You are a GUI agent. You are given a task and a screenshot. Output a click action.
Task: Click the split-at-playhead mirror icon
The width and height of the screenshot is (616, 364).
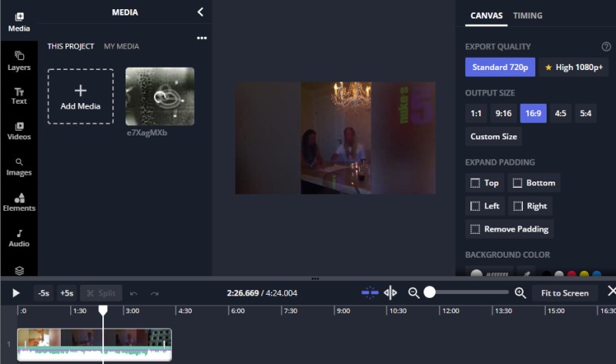coord(390,292)
